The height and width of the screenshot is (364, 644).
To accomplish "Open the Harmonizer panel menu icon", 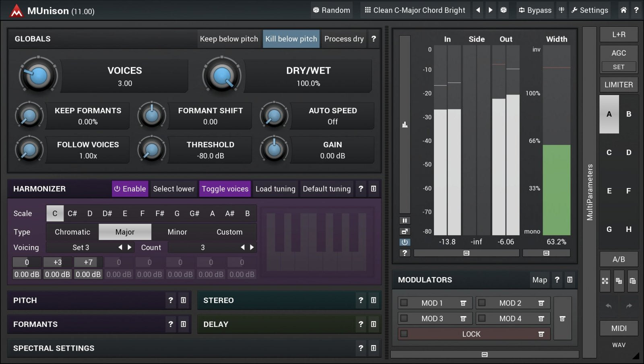I will coord(374,189).
